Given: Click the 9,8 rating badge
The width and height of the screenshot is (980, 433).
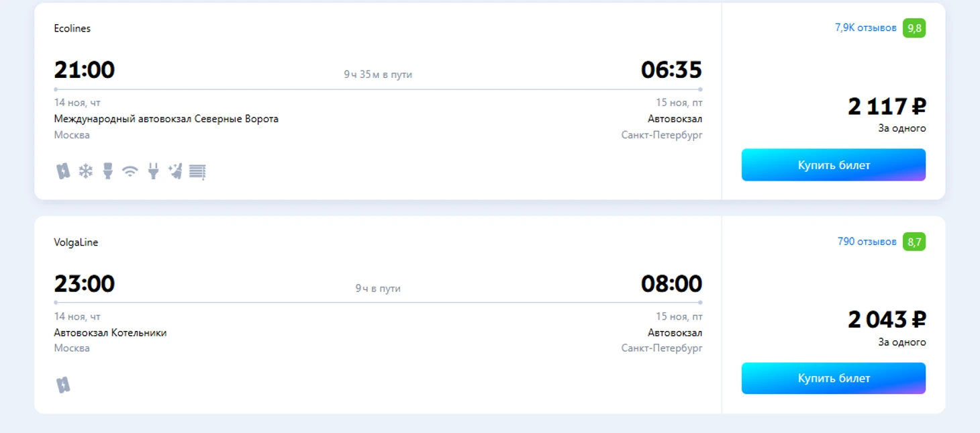Looking at the screenshot, I should 914,28.
